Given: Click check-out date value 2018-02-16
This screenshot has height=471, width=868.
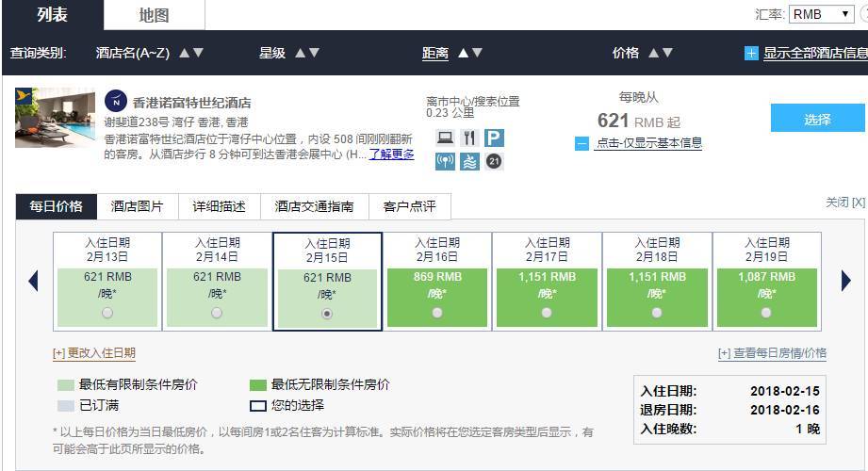Looking at the screenshot, I should tap(785, 410).
